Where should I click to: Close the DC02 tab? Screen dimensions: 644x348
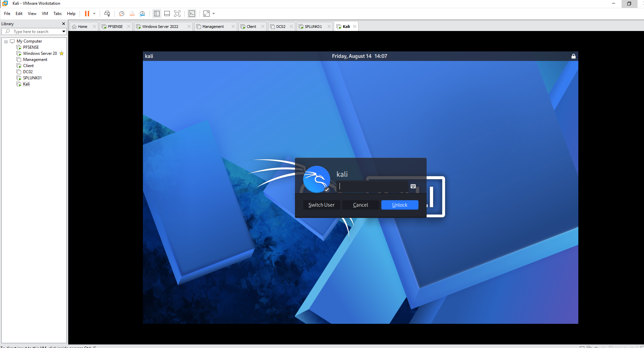tap(291, 27)
